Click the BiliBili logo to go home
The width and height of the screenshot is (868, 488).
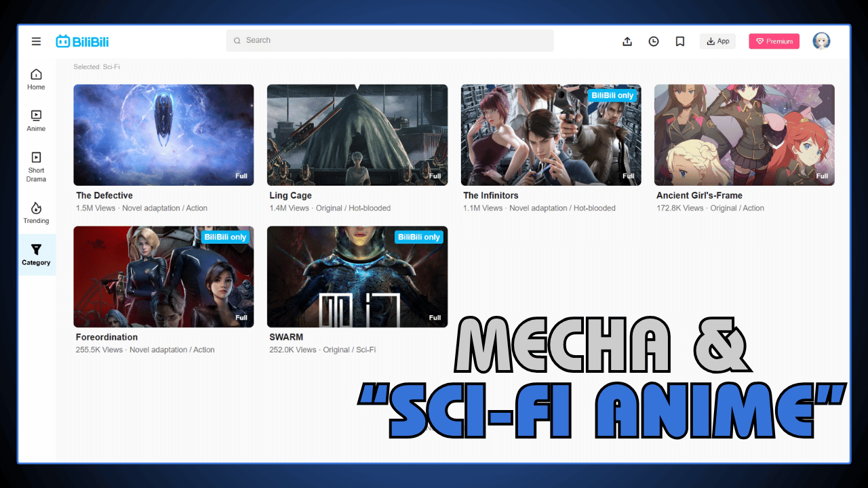point(82,41)
